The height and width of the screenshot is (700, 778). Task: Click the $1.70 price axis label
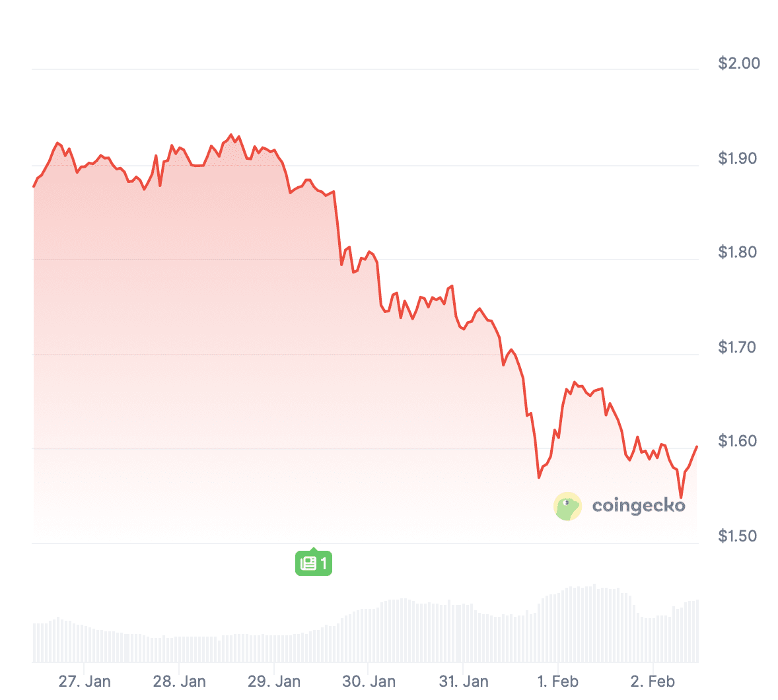click(x=737, y=347)
